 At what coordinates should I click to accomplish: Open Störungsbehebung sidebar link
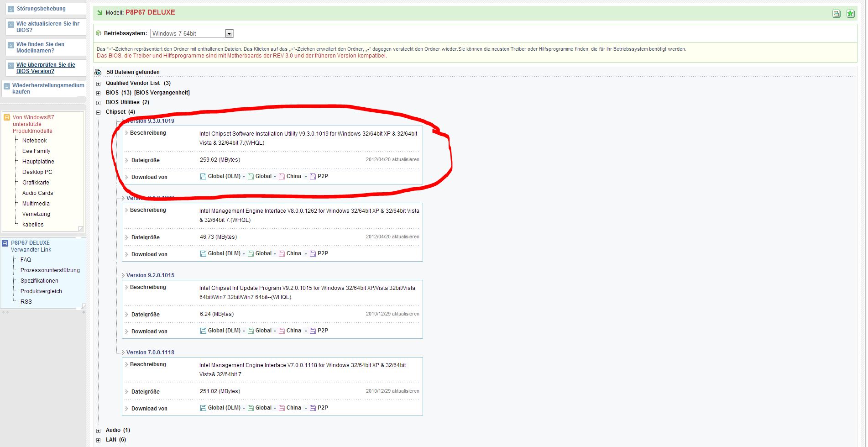point(41,9)
